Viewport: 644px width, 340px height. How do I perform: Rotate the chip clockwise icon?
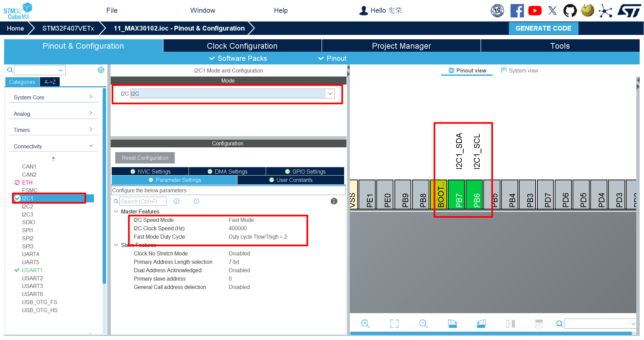tap(452, 324)
